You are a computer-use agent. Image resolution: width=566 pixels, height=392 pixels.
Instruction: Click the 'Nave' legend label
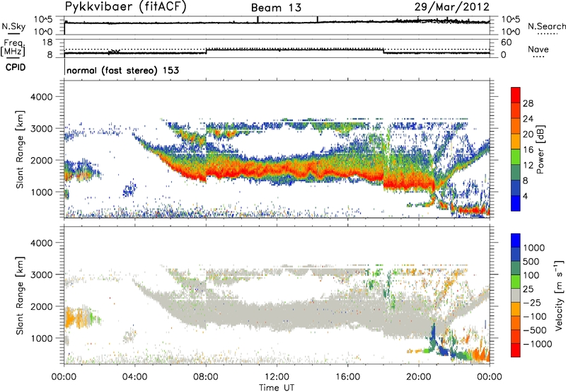pyautogui.click(x=538, y=49)
